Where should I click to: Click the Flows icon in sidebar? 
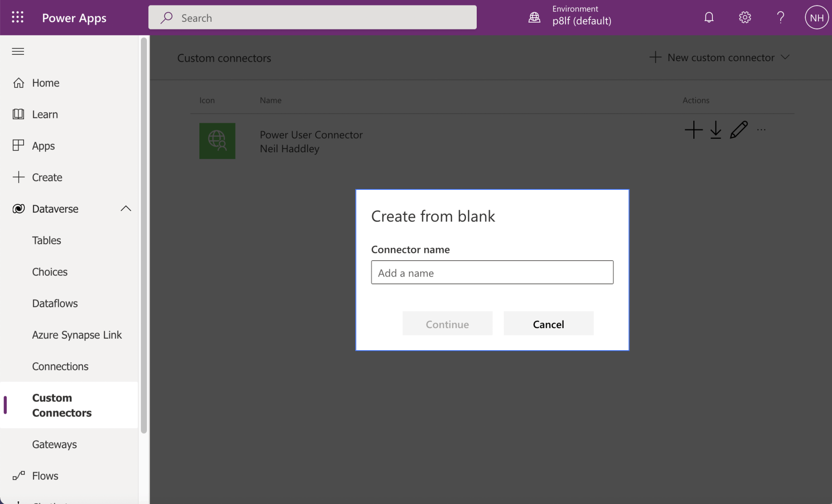click(19, 475)
